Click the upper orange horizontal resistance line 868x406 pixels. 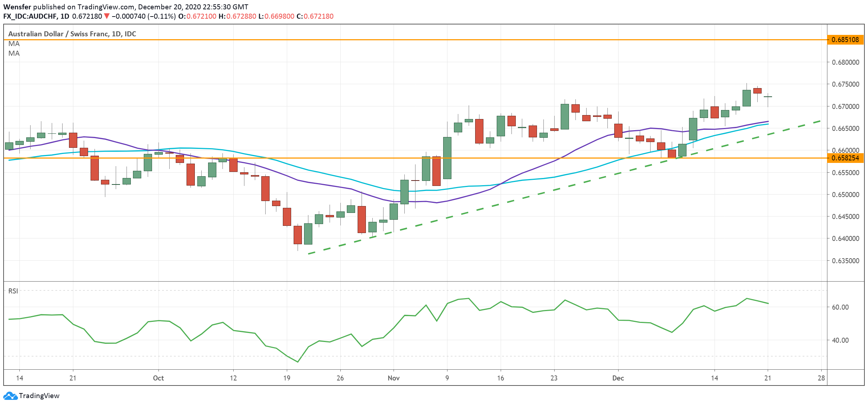[x=431, y=40]
